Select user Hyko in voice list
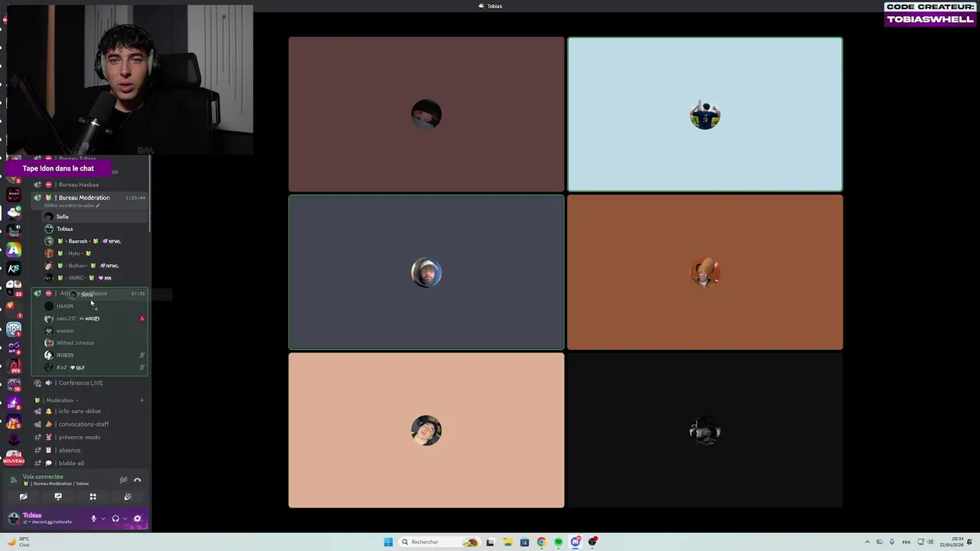This screenshot has width=980, height=551. pyautogui.click(x=94, y=253)
